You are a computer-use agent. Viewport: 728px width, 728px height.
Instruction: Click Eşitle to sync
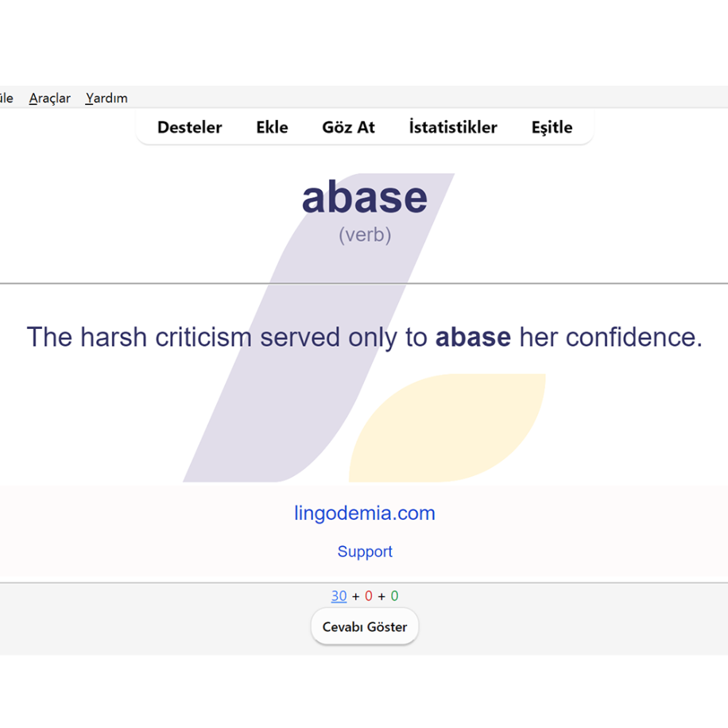[x=552, y=127]
